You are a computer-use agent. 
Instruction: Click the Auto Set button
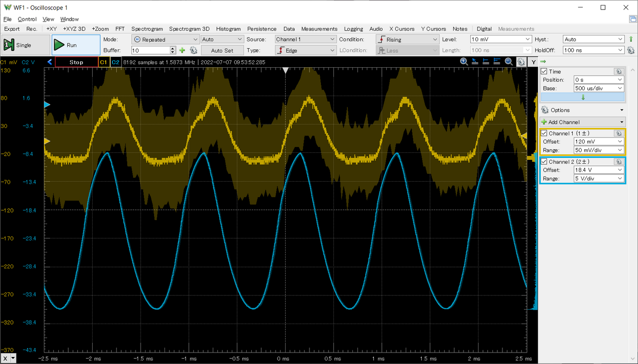(x=222, y=50)
